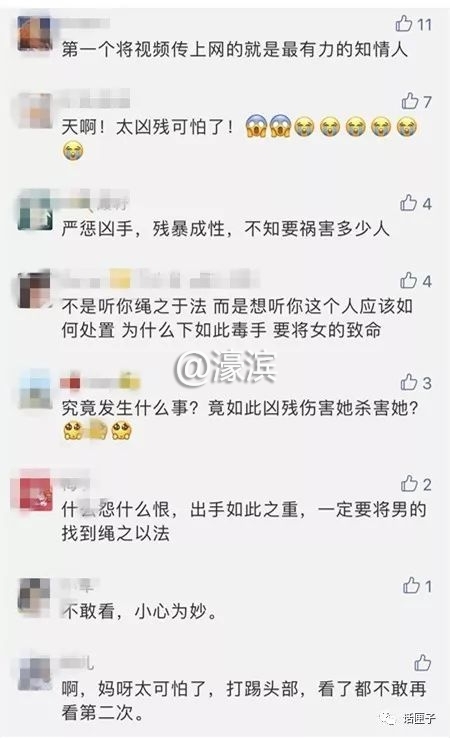Like the 究竟发生什么事 comment
The height and width of the screenshot is (738, 450).
(x=409, y=382)
